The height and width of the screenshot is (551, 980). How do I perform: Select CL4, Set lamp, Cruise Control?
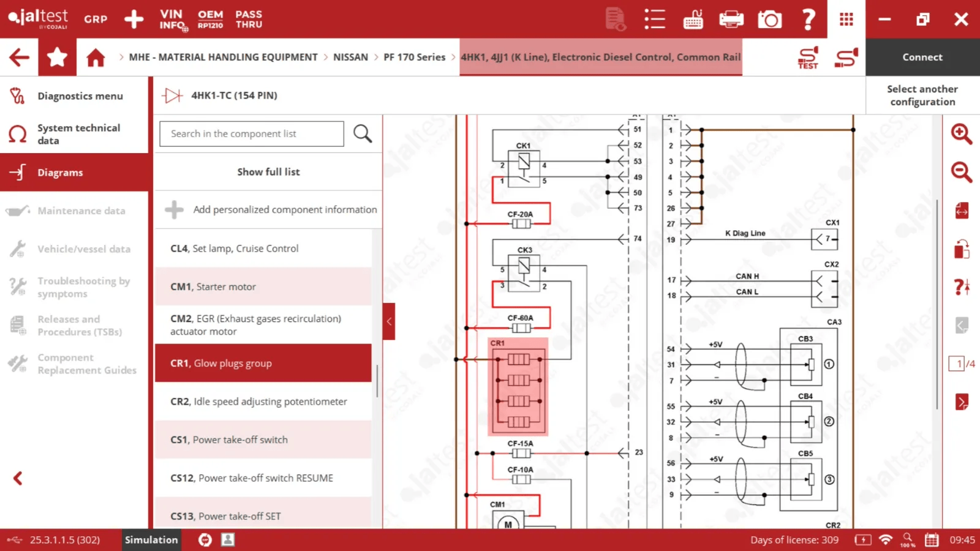263,249
